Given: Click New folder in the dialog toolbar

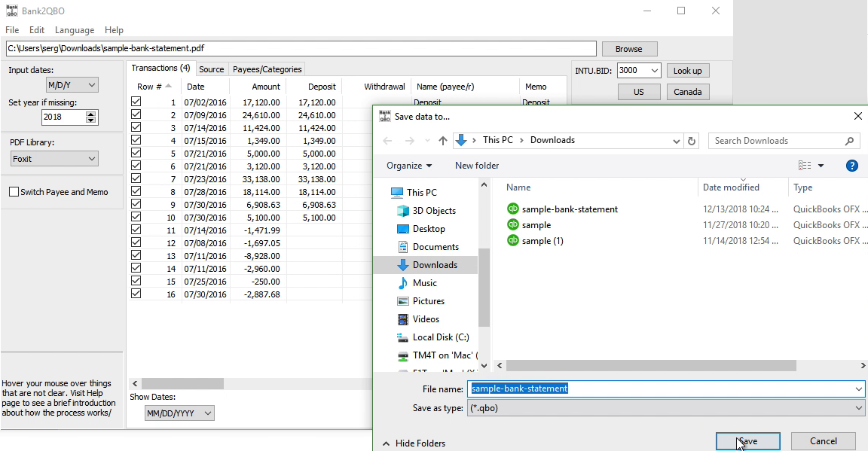Looking at the screenshot, I should (x=477, y=166).
